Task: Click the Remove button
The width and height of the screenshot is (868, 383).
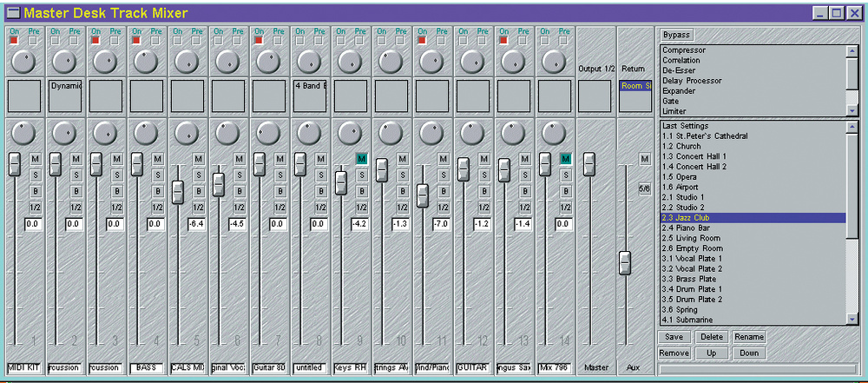Action: 674,353
